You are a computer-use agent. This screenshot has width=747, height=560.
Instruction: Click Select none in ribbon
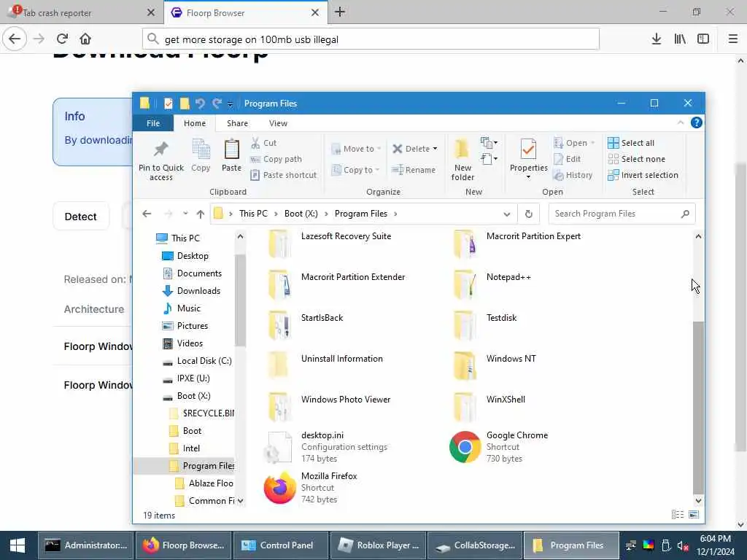636,159
